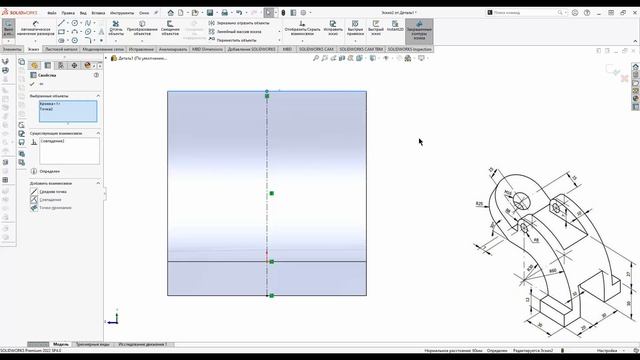Viewport: 640px width, 360px height.
Task: Click the Convert Entities tool
Action: point(142,28)
